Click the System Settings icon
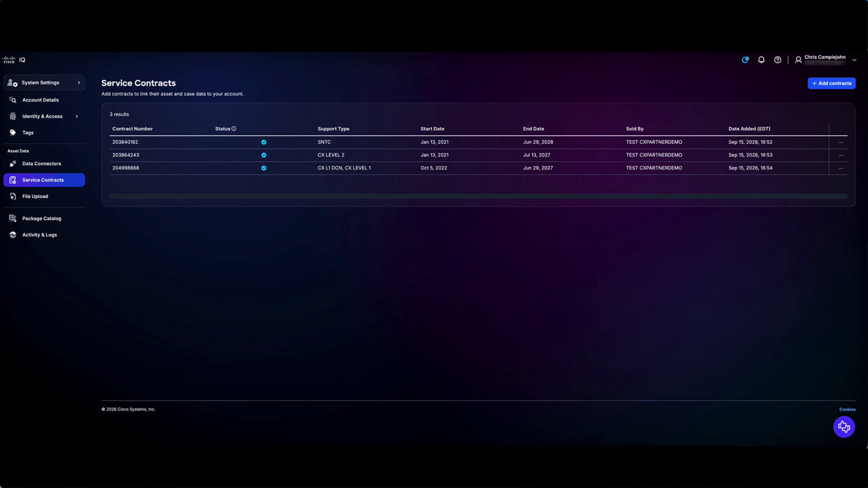 (12, 83)
